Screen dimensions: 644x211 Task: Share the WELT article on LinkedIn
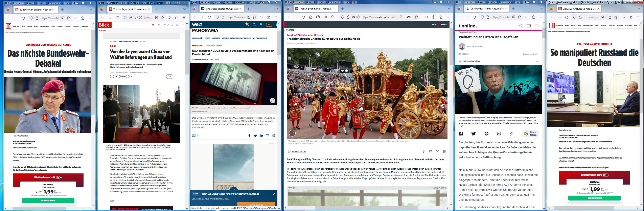(x=261, y=136)
